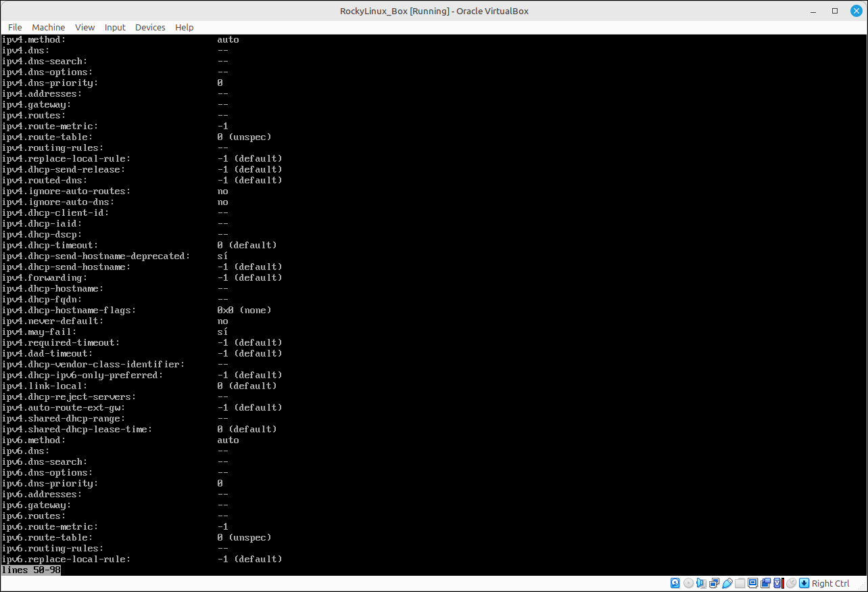Click the network adapters status icon
This screenshot has height=592, width=868.
[x=714, y=583]
